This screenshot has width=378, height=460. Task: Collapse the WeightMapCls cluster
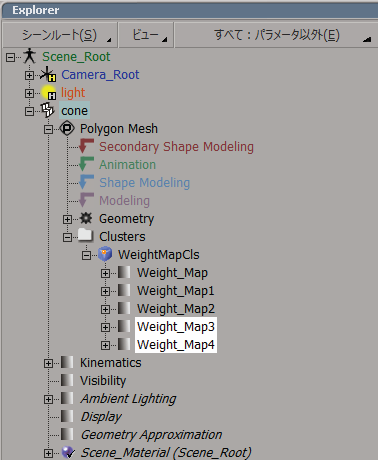tap(86, 255)
